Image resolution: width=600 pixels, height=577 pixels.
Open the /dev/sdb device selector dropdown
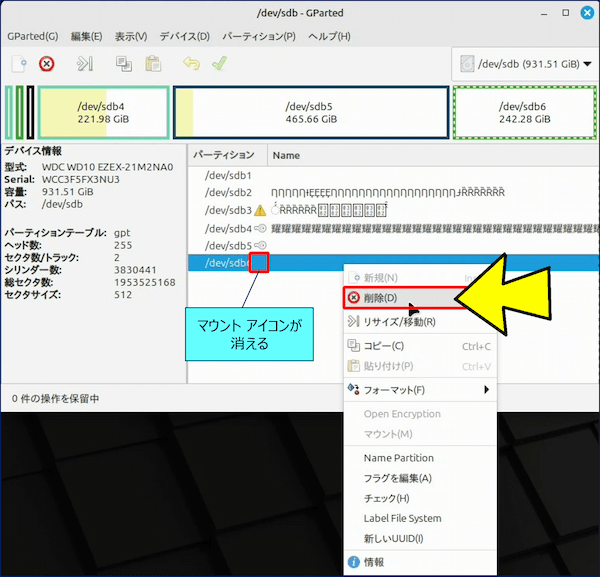521,64
